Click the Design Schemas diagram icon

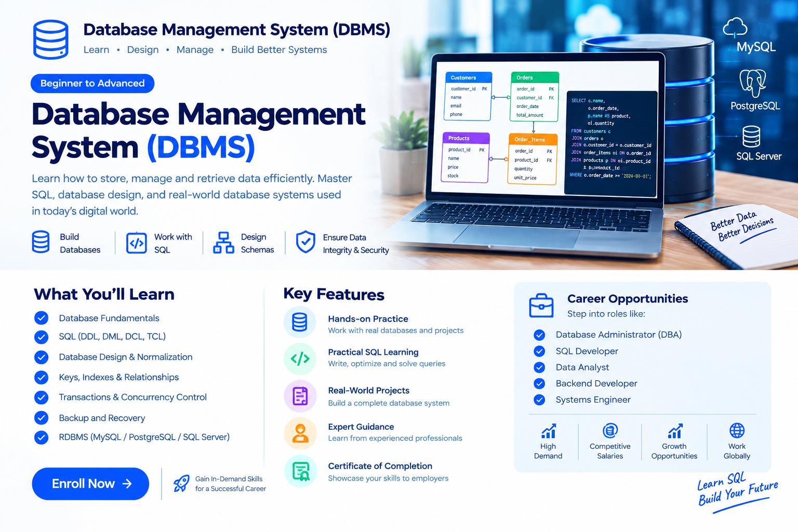click(x=223, y=243)
